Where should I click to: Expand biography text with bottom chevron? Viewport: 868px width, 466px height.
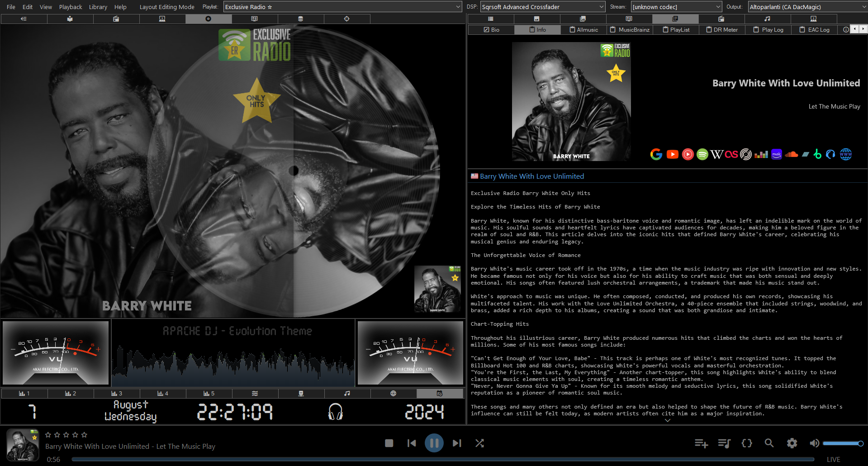pyautogui.click(x=668, y=420)
